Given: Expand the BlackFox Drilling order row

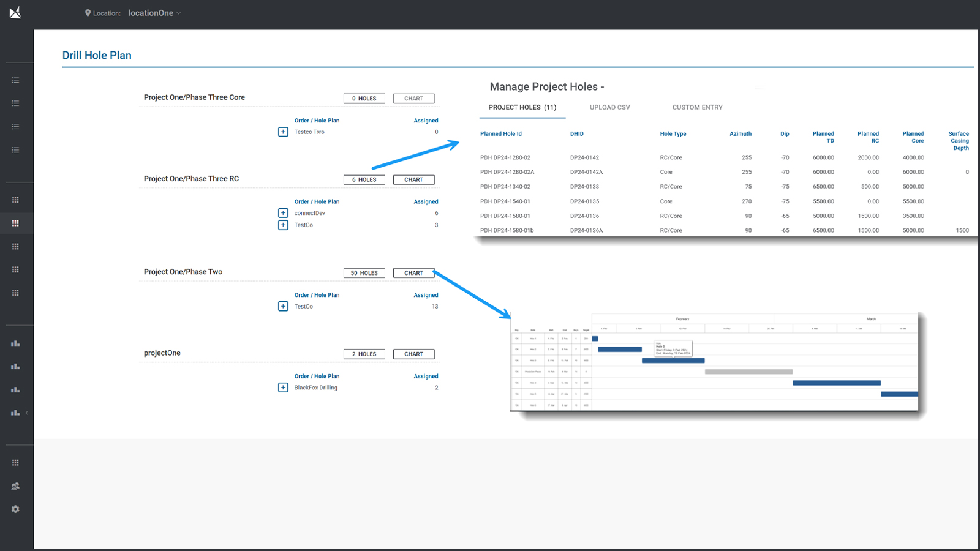Looking at the screenshot, I should click(283, 388).
